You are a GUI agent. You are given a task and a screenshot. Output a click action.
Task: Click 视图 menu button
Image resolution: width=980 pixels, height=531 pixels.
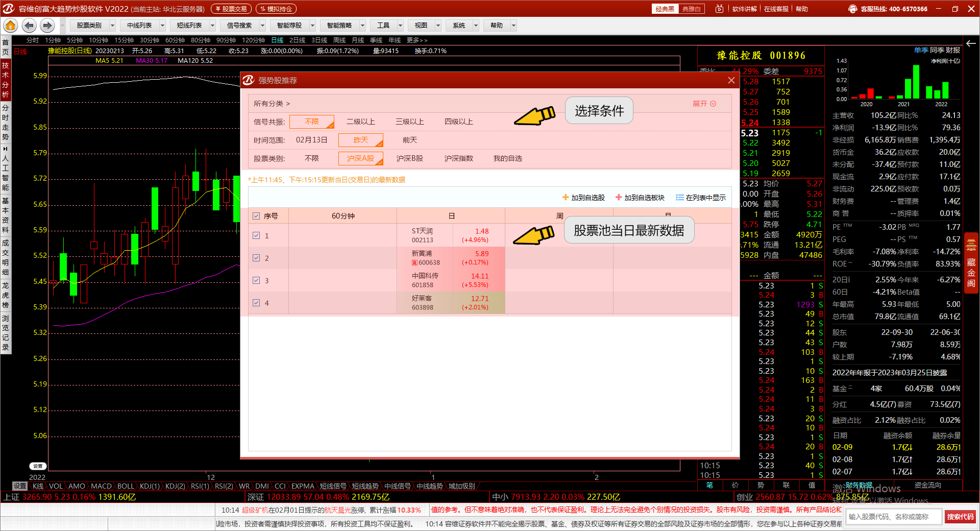click(x=421, y=26)
